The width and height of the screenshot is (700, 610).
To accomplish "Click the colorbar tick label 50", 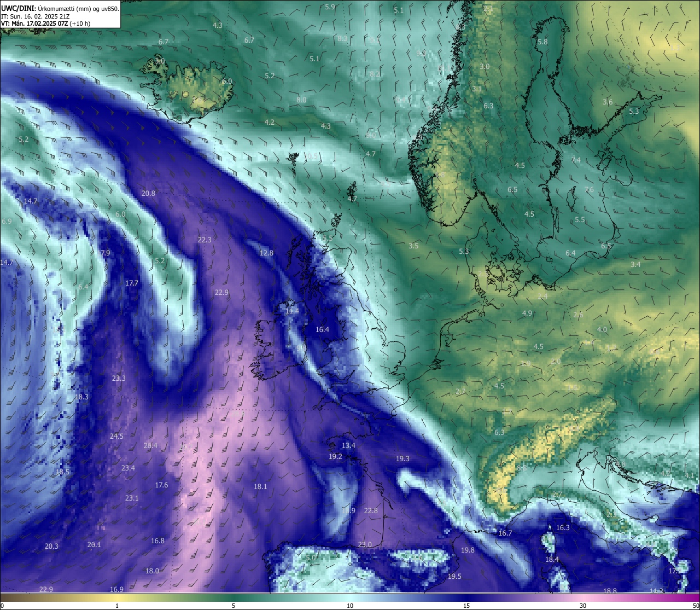I will pos(696,606).
